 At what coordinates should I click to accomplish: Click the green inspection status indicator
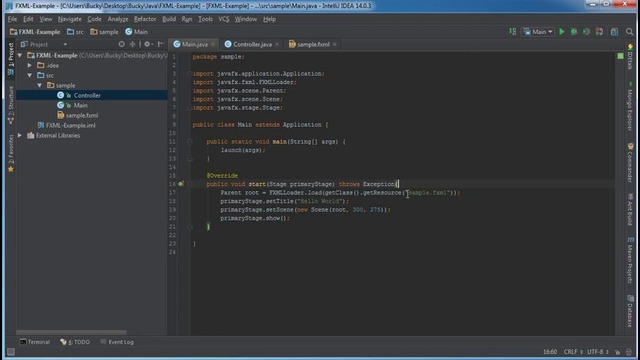tap(620, 56)
